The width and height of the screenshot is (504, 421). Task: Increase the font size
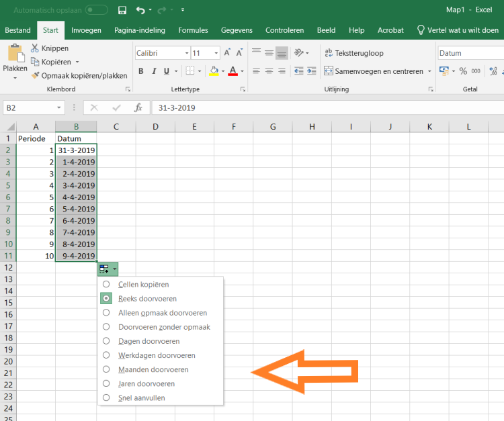[x=228, y=53]
